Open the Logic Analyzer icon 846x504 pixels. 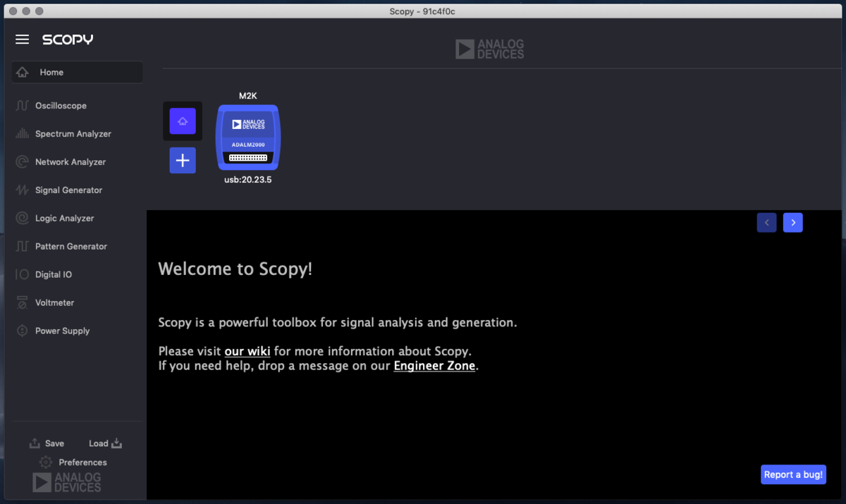click(x=22, y=219)
